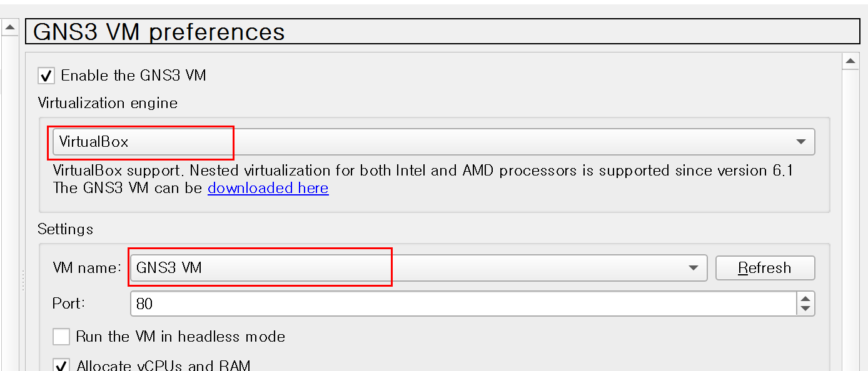The width and height of the screenshot is (868, 371).
Task: Select the GNS3 VM text in VM name field
Action: click(x=168, y=267)
